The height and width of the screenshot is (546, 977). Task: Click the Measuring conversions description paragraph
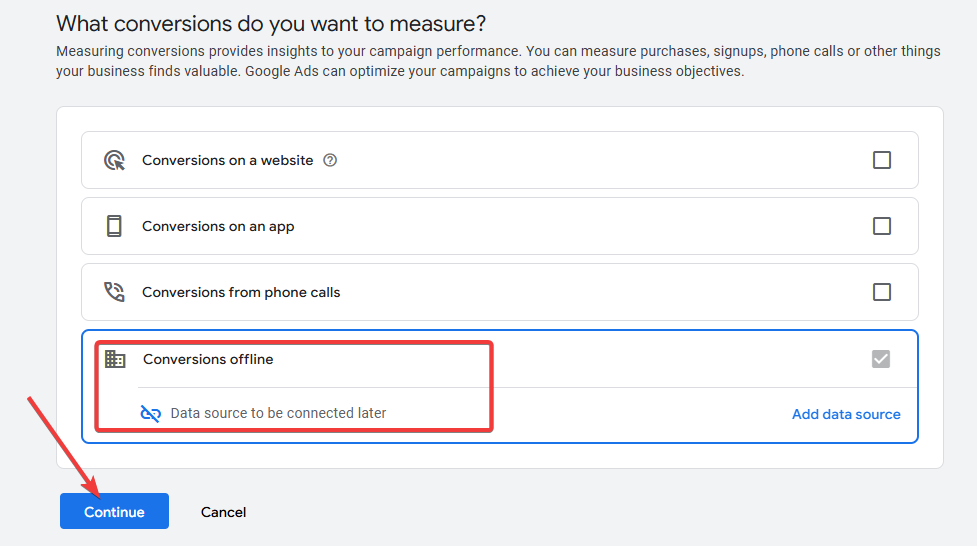click(x=498, y=61)
